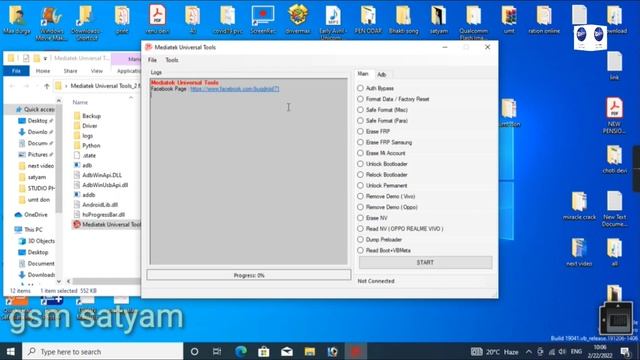This screenshot has width=640, height=360.
Task: Switch to the Main tab
Action: pos(363,74)
